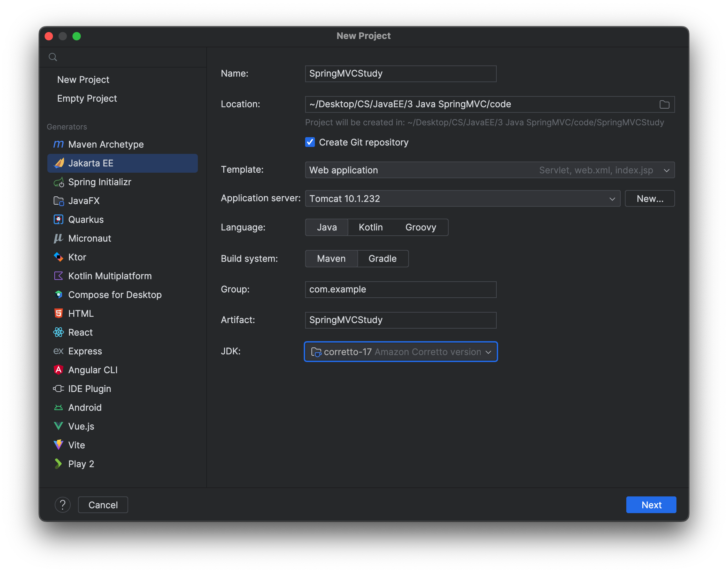Select Empty Project in sidebar
Screen dimensions: 728x573
(87, 98)
